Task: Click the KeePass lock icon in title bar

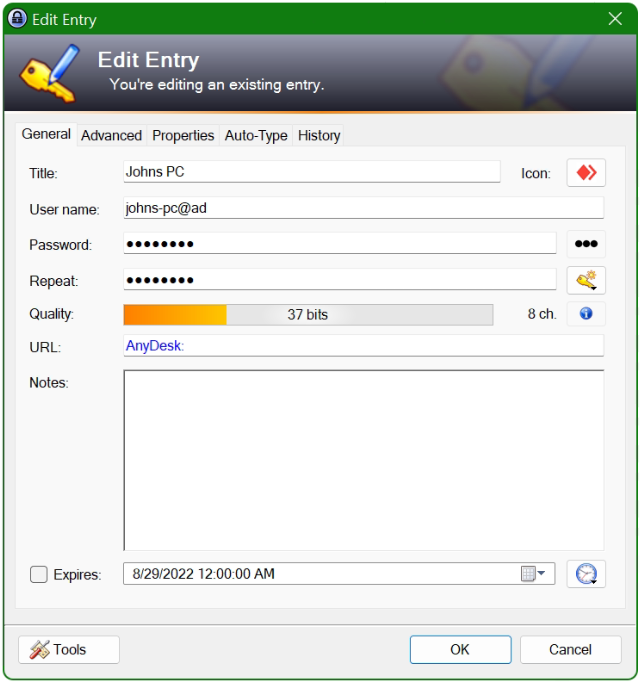Action: pos(17,19)
